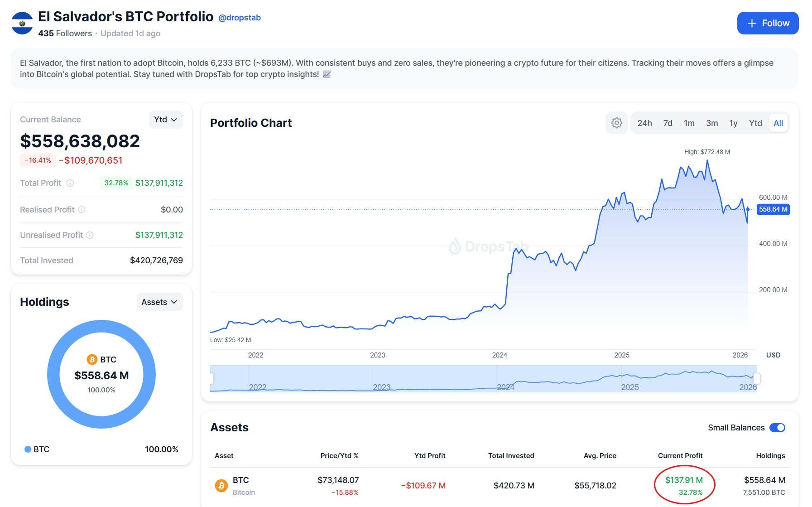
Task: Open the @dropstab profile link
Action: pyautogui.click(x=240, y=18)
